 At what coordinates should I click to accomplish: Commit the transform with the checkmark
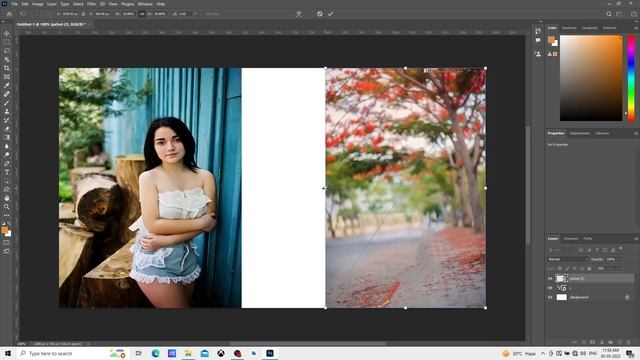(x=330, y=14)
